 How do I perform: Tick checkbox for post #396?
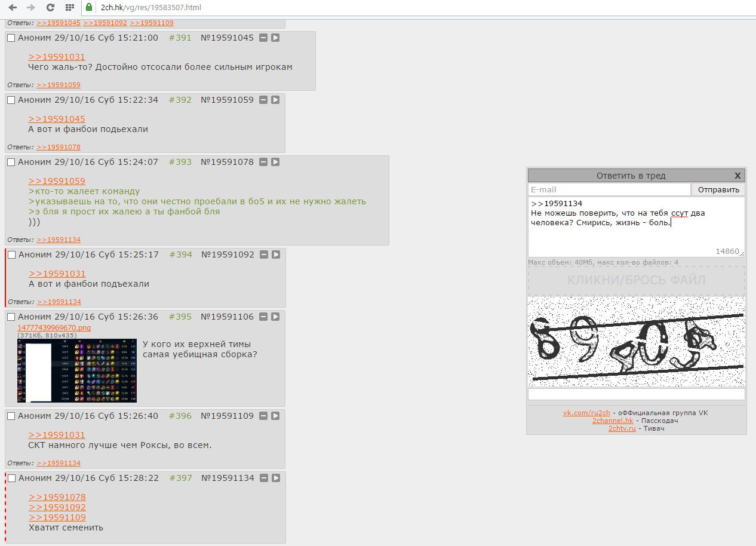[11, 416]
